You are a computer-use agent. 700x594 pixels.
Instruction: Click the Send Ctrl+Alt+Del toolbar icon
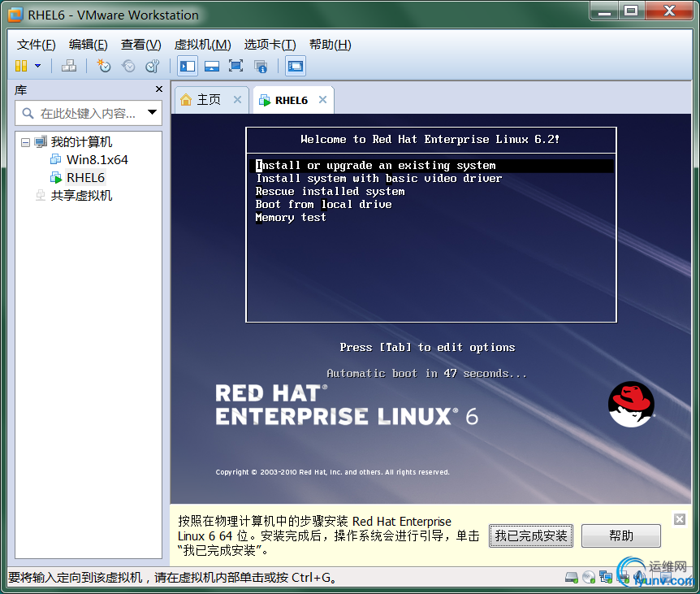coord(69,66)
